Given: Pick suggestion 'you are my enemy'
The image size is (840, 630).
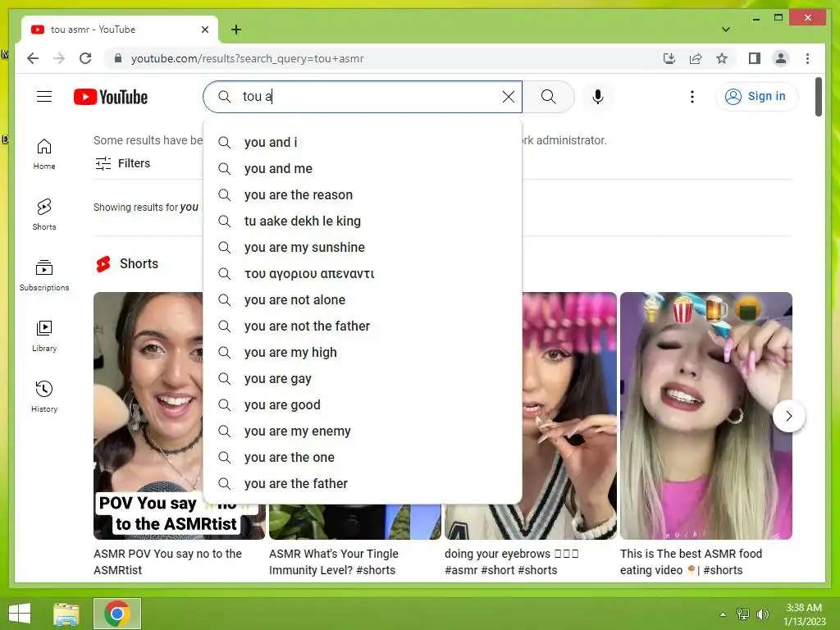Looking at the screenshot, I should click(x=363, y=431).
